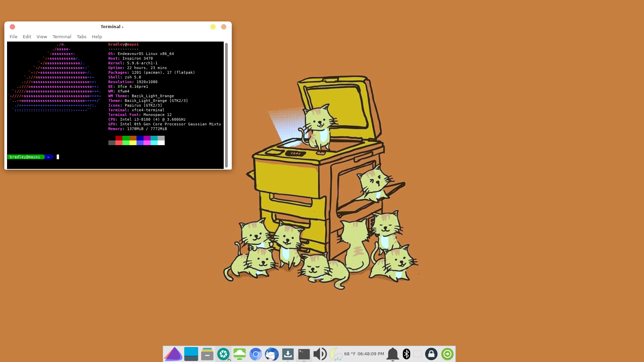Click the Packages: 1201 (pacman) line
The height and width of the screenshot is (362, 644).
click(x=152, y=72)
